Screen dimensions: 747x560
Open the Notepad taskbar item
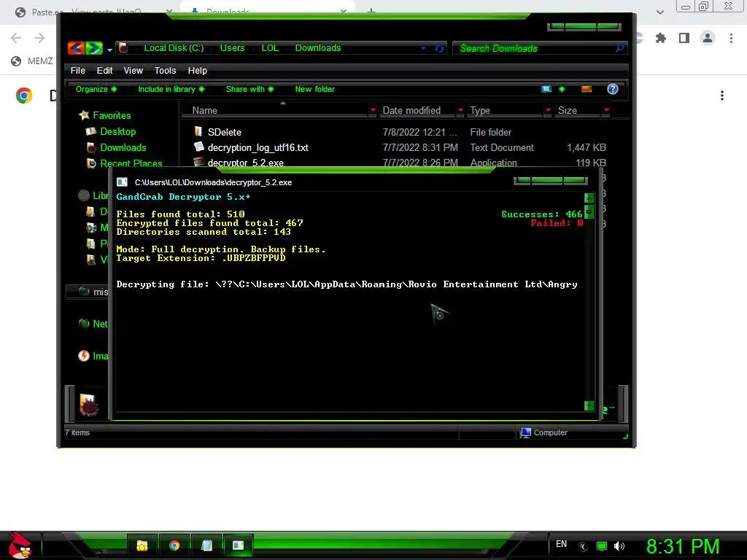click(206, 545)
